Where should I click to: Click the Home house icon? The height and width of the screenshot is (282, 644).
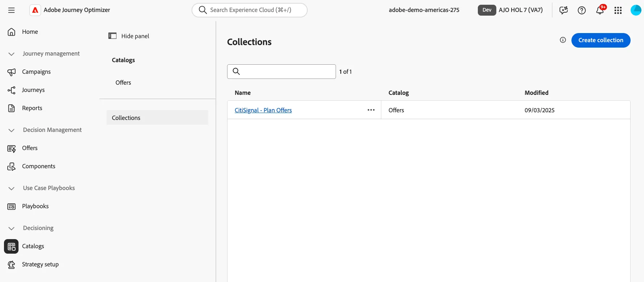pyautogui.click(x=12, y=32)
